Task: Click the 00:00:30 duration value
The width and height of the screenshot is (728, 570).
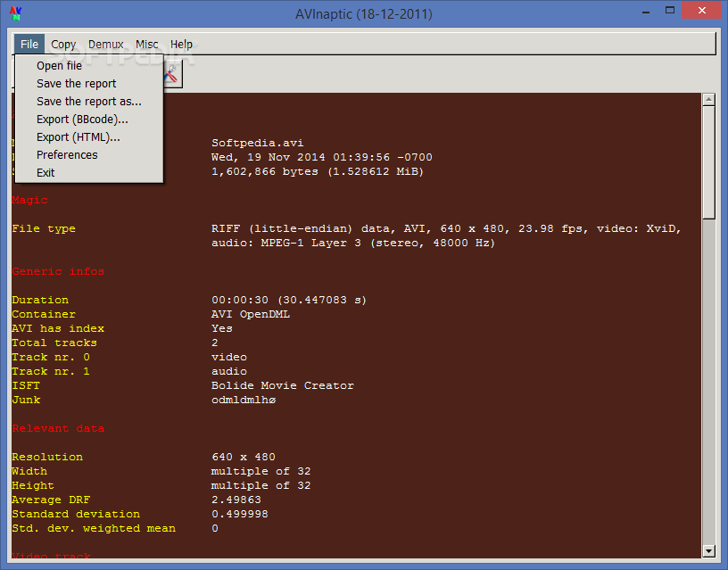Action: tap(289, 300)
